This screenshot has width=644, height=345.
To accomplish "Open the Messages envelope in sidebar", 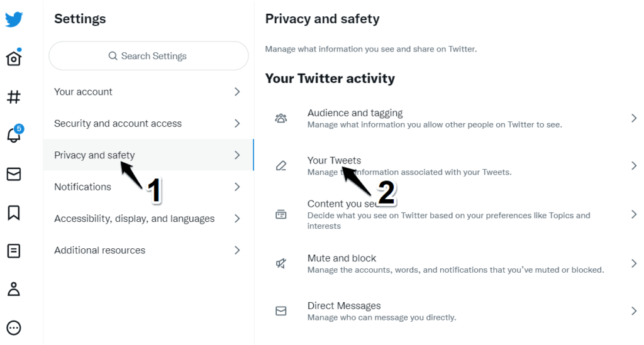I will point(14,174).
